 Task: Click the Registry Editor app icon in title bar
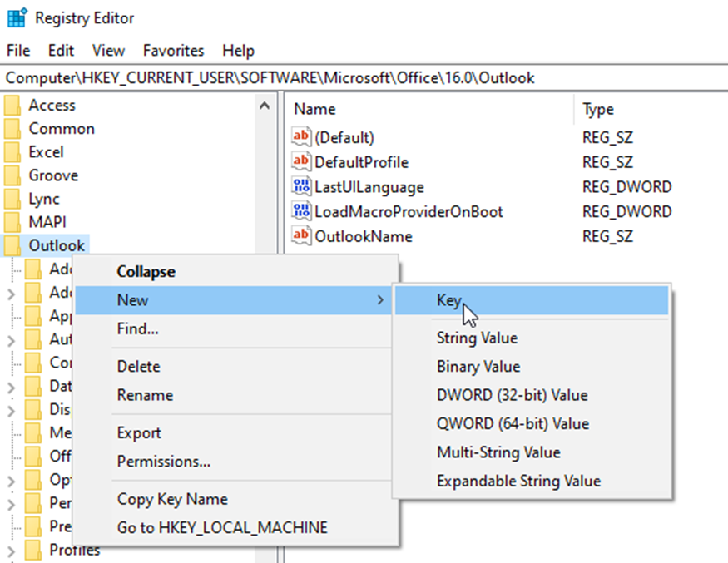pyautogui.click(x=17, y=18)
